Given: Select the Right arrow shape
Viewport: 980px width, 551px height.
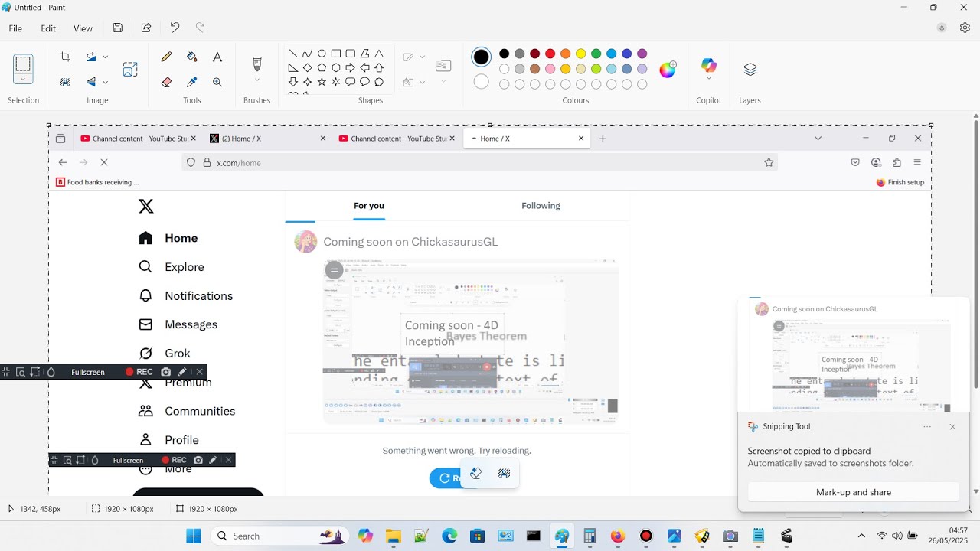Looking at the screenshot, I should click(350, 68).
